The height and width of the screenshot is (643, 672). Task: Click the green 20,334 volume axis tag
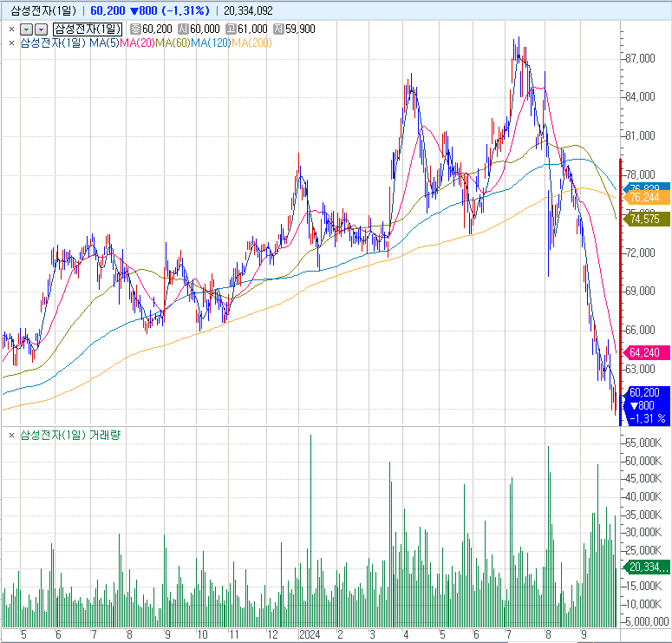point(647,567)
